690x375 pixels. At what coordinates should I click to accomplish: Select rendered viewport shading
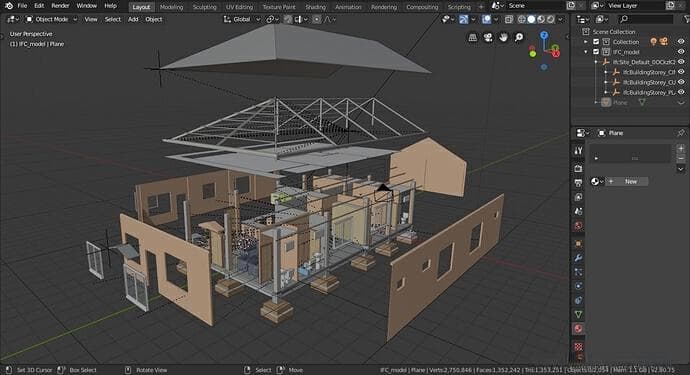pyautogui.click(x=551, y=19)
